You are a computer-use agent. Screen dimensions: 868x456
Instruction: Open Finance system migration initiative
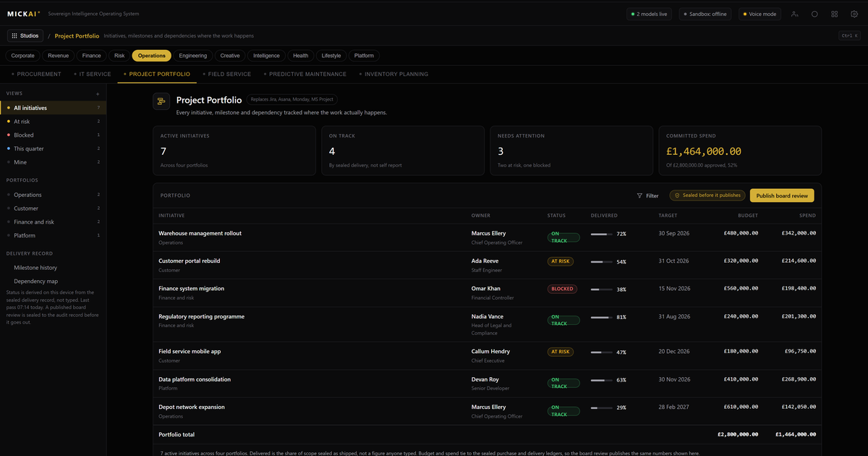[191, 288]
